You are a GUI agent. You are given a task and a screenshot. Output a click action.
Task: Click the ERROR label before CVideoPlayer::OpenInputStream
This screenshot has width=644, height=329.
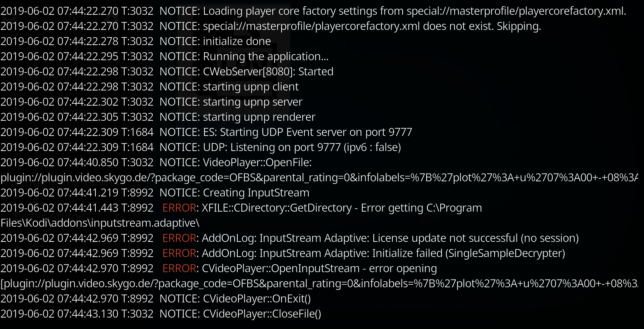click(x=179, y=268)
